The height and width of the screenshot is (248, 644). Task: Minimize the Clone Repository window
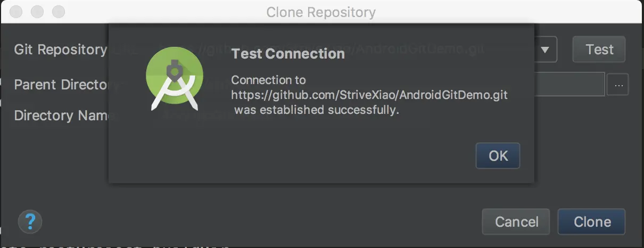click(37, 11)
